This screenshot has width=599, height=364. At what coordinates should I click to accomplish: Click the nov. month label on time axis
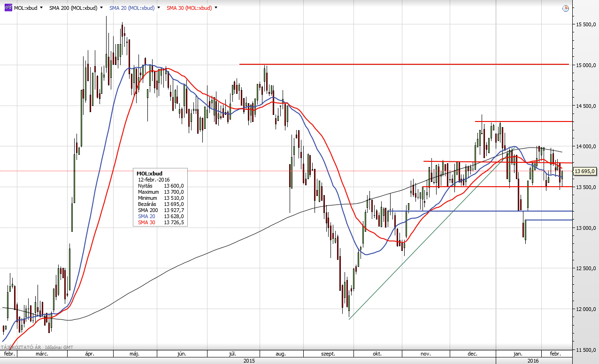(425, 355)
